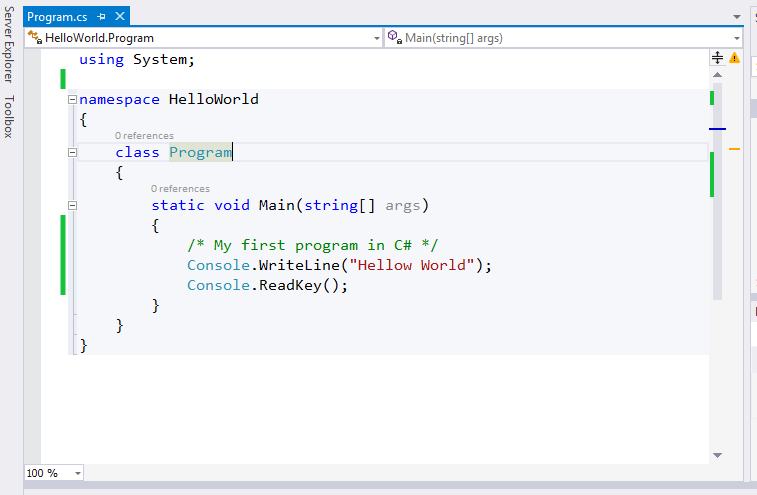Click the vertical scrollbar thumb
Viewport: 757px width, 495px height.
[x=717, y=191]
